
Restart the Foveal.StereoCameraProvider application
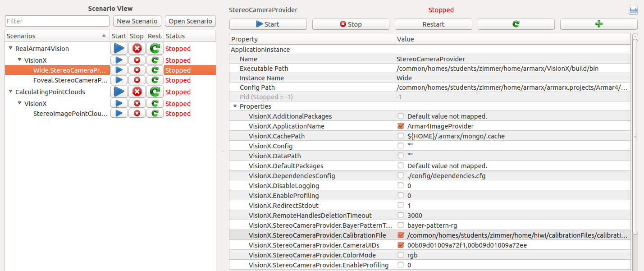click(x=155, y=80)
